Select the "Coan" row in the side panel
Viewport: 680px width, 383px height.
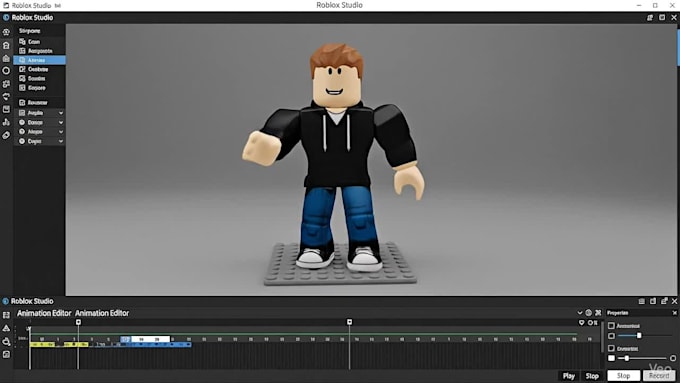[x=39, y=42]
